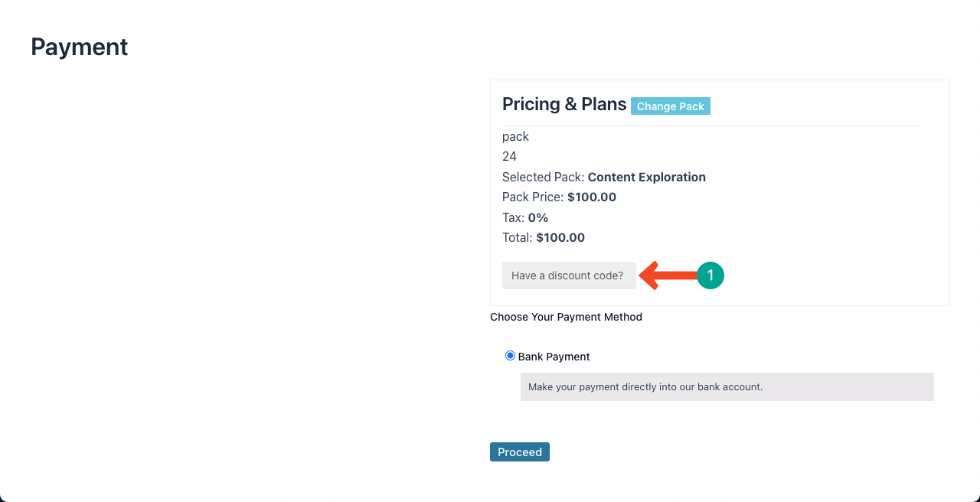Open the "Have a discount code?" field
980x502 pixels.
[x=568, y=275]
